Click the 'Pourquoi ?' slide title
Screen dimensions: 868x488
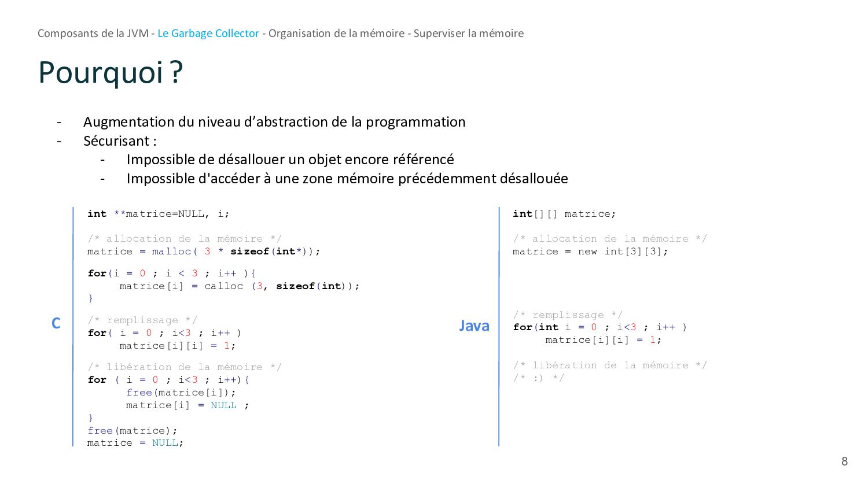[111, 72]
